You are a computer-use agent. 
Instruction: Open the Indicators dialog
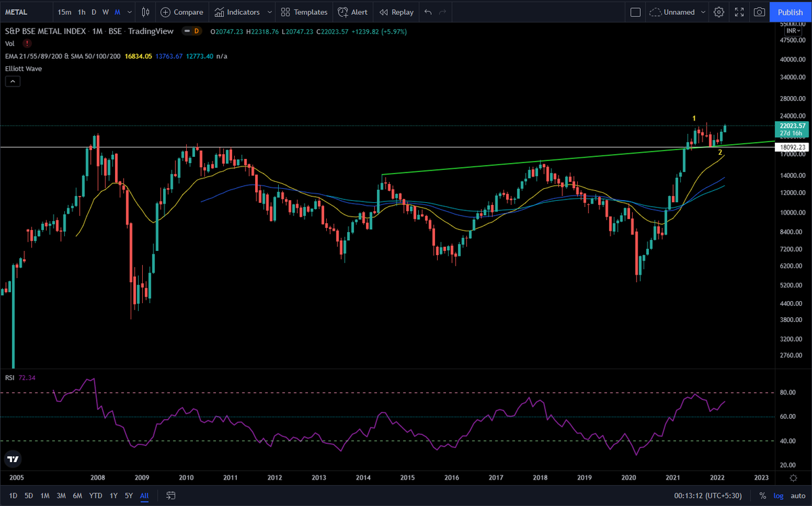click(x=238, y=12)
